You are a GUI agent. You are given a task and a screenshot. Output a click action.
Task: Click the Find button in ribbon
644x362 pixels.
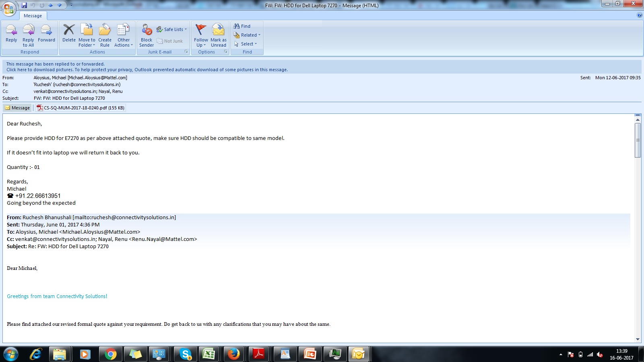coord(243,26)
